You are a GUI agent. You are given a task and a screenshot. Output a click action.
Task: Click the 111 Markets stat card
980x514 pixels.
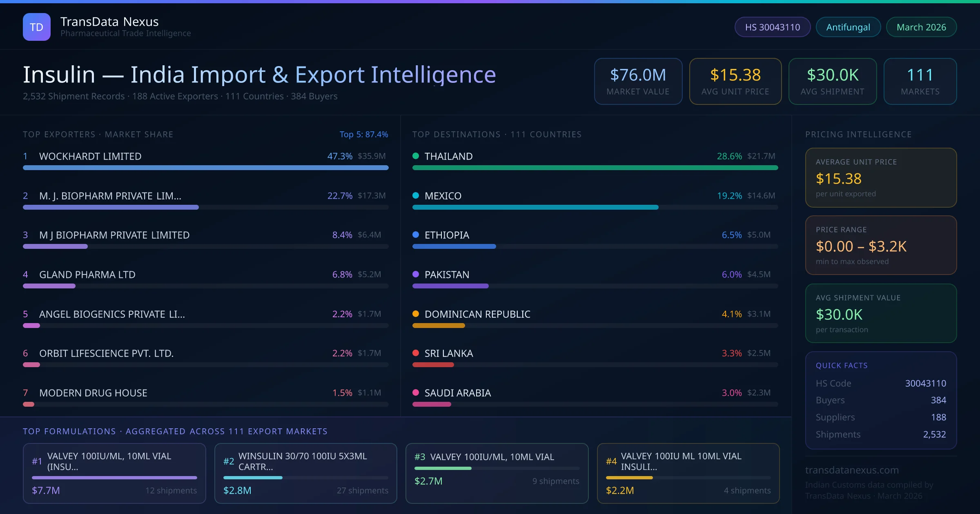920,81
